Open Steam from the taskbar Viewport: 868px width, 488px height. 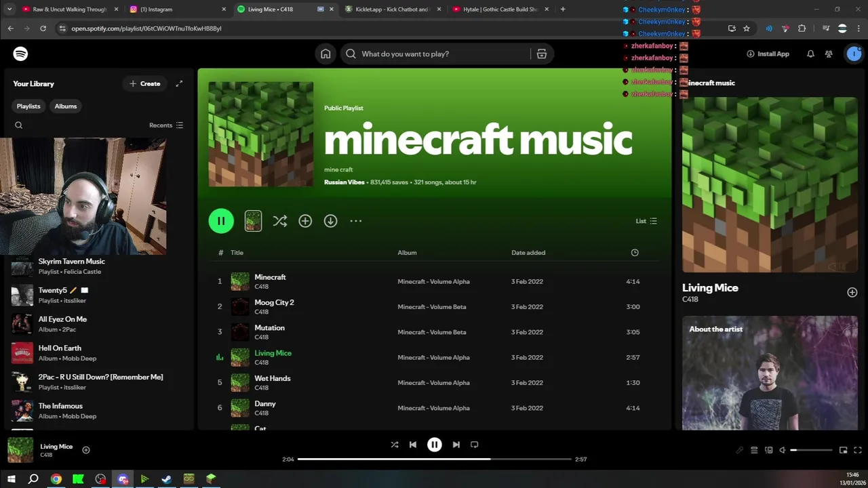(x=167, y=479)
